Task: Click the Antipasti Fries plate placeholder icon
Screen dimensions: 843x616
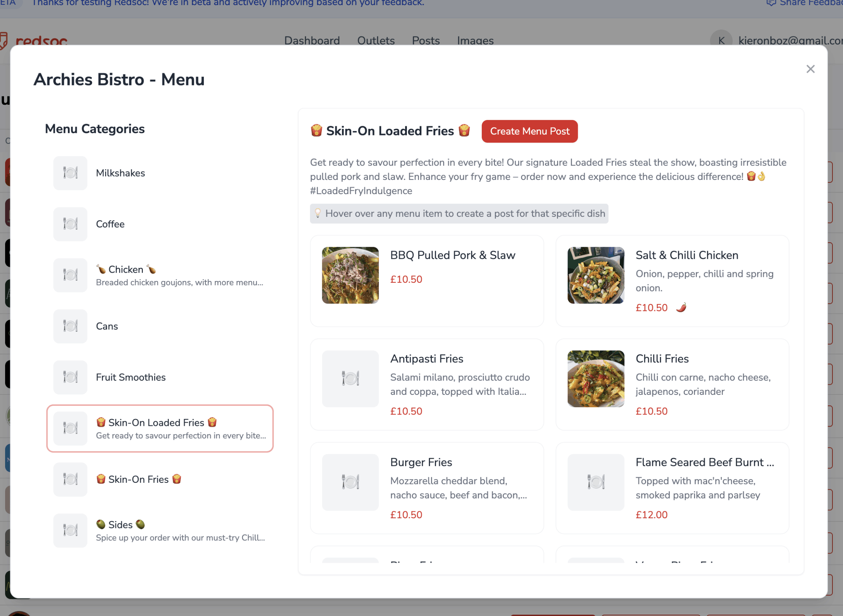Action: 350,378
